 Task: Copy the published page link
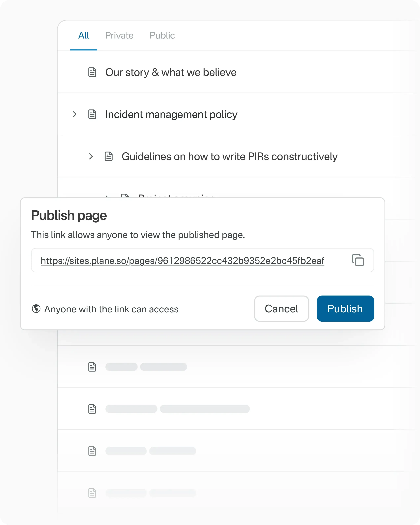(x=357, y=260)
